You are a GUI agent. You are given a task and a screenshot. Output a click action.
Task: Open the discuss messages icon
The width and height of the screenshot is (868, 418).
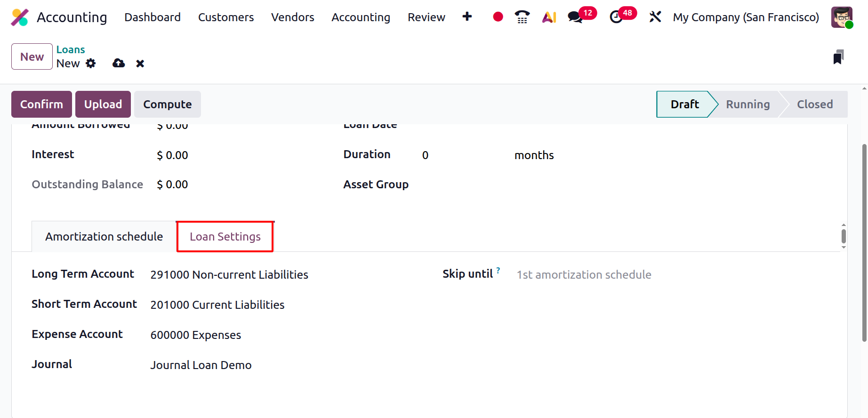575,17
